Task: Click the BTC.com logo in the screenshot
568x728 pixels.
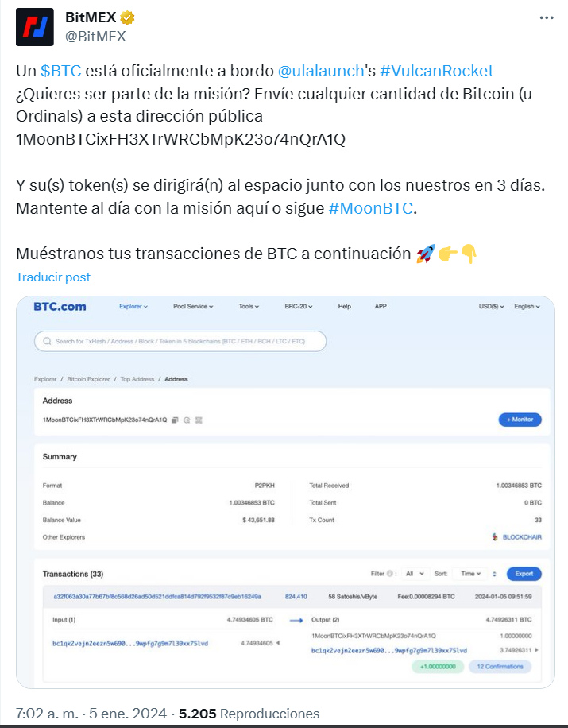Action: pyautogui.click(x=60, y=307)
